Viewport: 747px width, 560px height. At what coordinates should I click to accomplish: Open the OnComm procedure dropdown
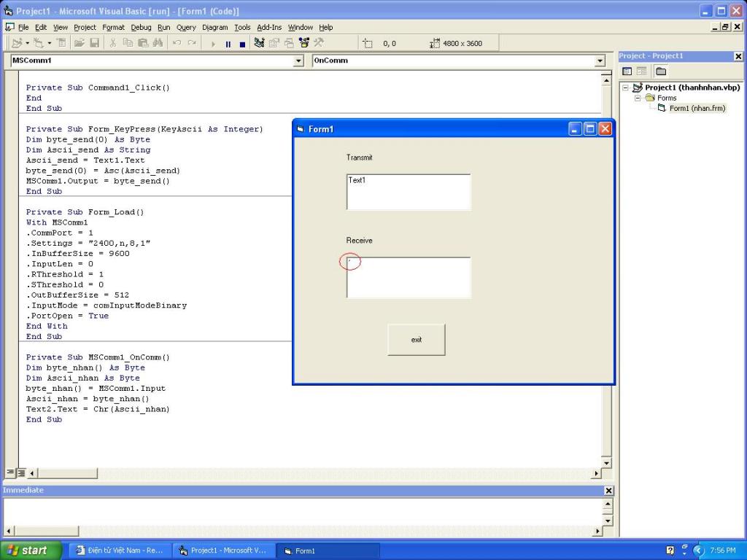pos(600,61)
